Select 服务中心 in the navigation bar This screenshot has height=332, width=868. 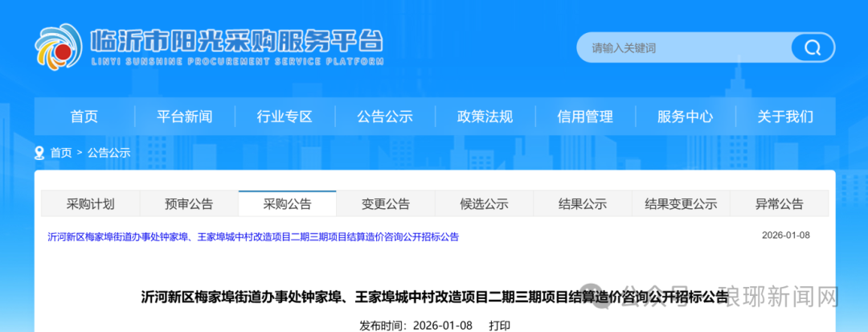(685, 117)
